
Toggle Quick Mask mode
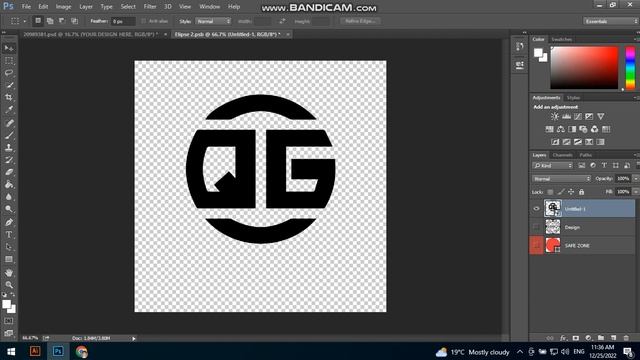(9, 321)
